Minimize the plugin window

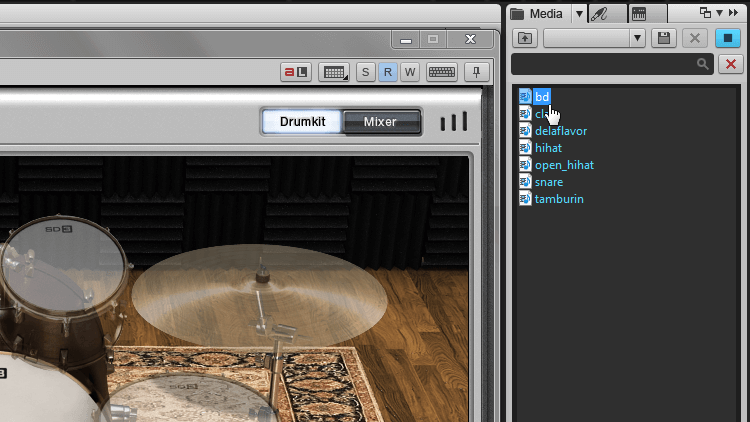tap(406, 40)
